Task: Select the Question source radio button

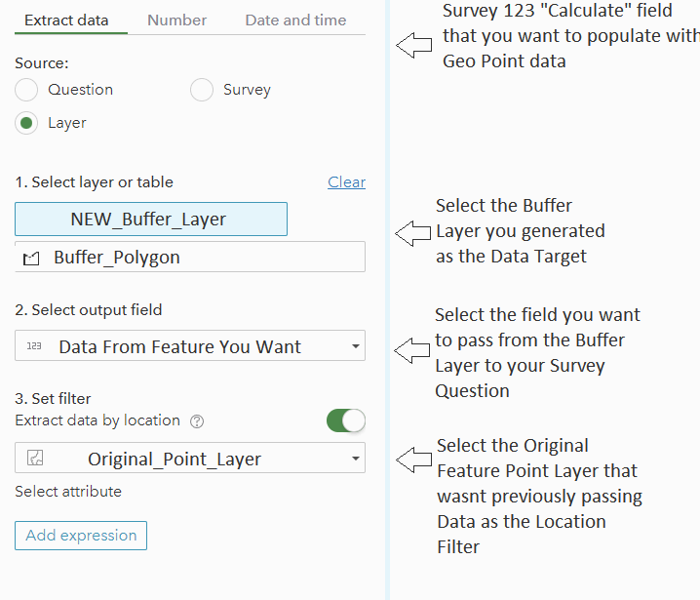Action: click(x=27, y=90)
